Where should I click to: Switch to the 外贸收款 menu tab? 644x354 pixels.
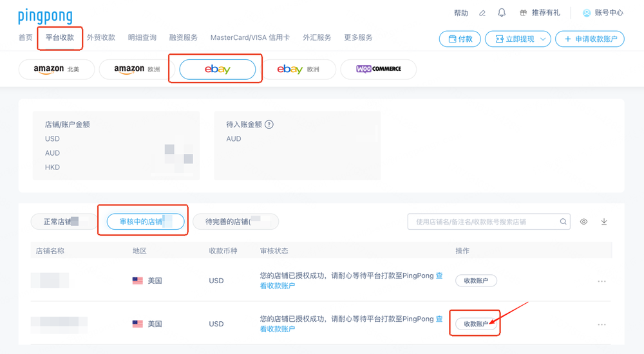[100, 37]
